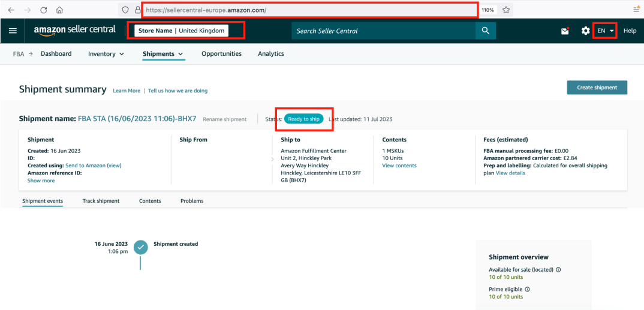Click the browser reload button
This screenshot has width=644, height=310.
(x=44, y=10)
